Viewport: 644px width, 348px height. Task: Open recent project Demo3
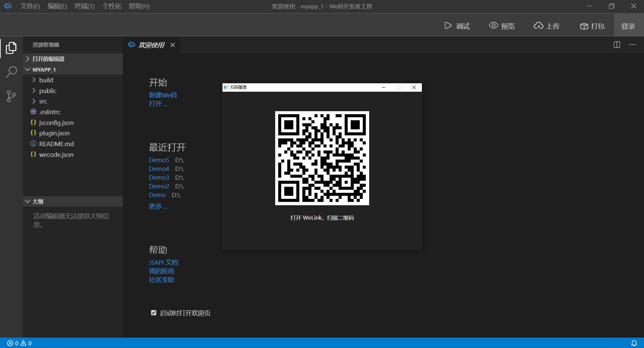point(159,177)
